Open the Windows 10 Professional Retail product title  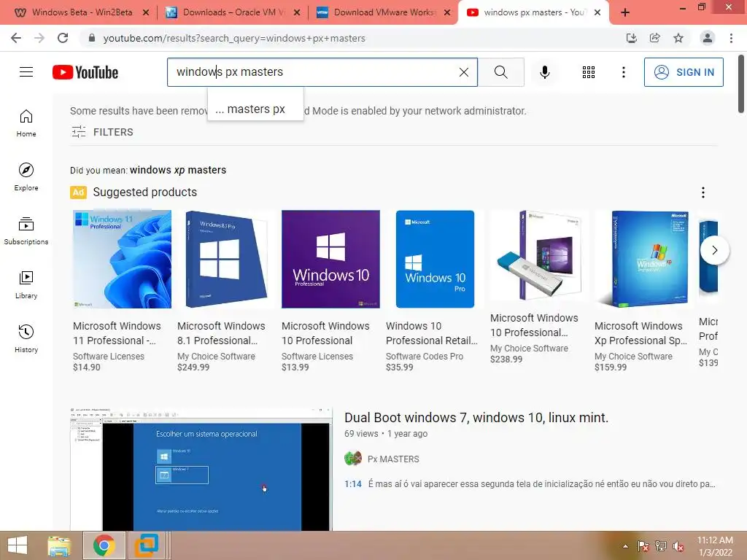tap(432, 333)
